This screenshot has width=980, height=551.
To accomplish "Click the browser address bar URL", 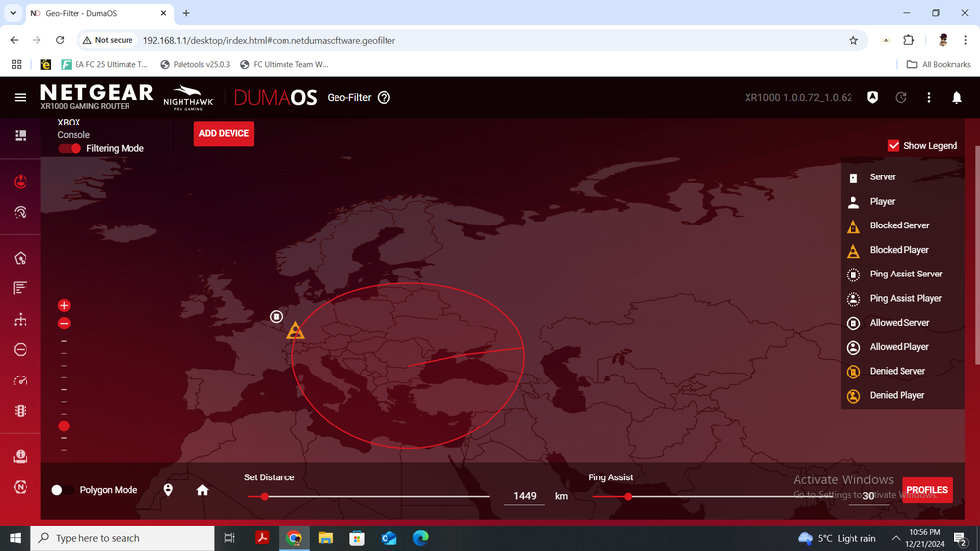I will (x=269, y=40).
